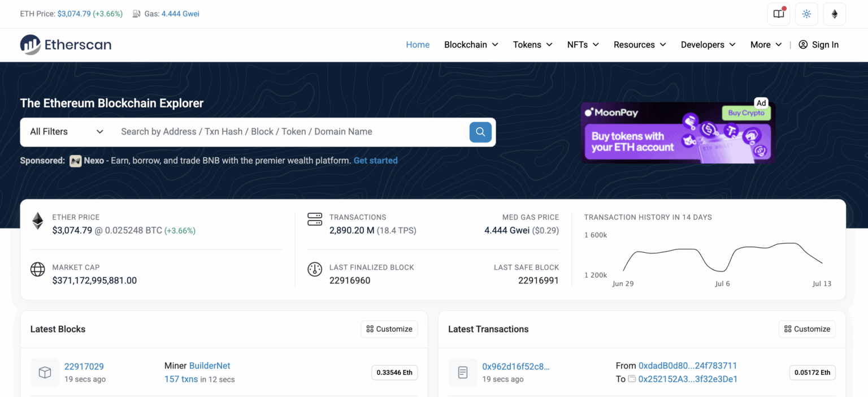The width and height of the screenshot is (868, 397).
Task: Open the Get started Nexo link
Action: pyautogui.click(x=375, y=161)
